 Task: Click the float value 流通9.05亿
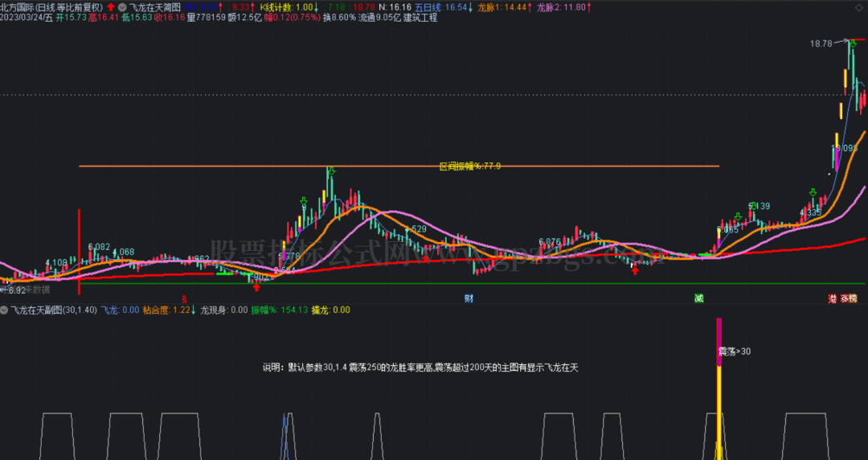(379, 18)
